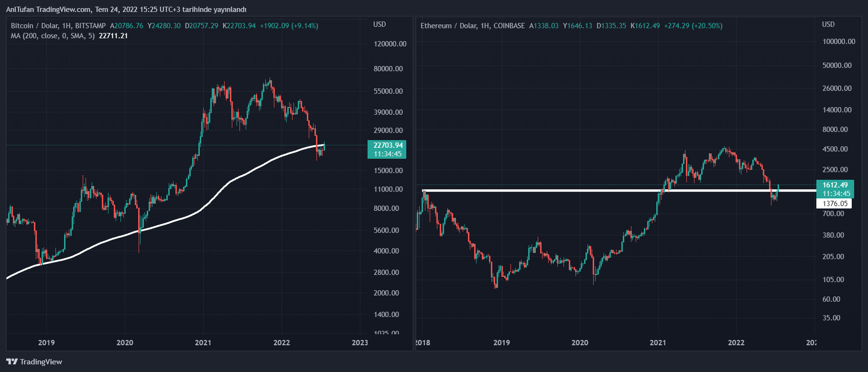The width and height of the screenshot is (868, 372).
Task: Open USD currency selector on Ethereum chart
Action: (828, 24)
